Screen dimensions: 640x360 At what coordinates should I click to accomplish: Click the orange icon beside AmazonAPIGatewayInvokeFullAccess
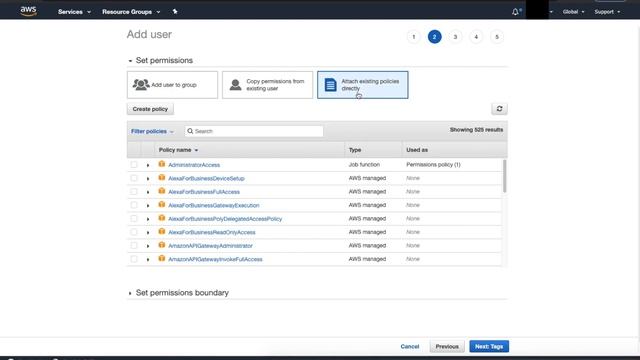coord(162,258)
